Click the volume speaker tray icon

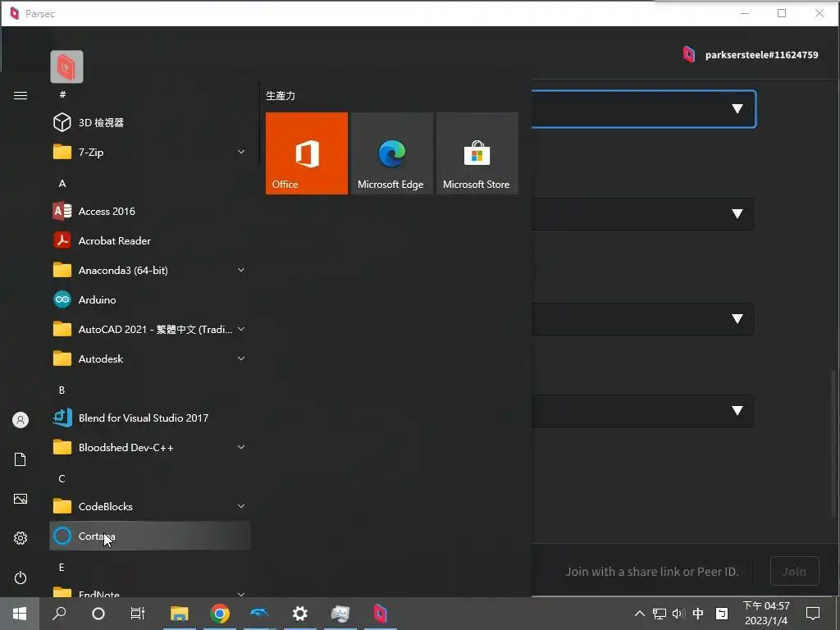coord(678,614)
